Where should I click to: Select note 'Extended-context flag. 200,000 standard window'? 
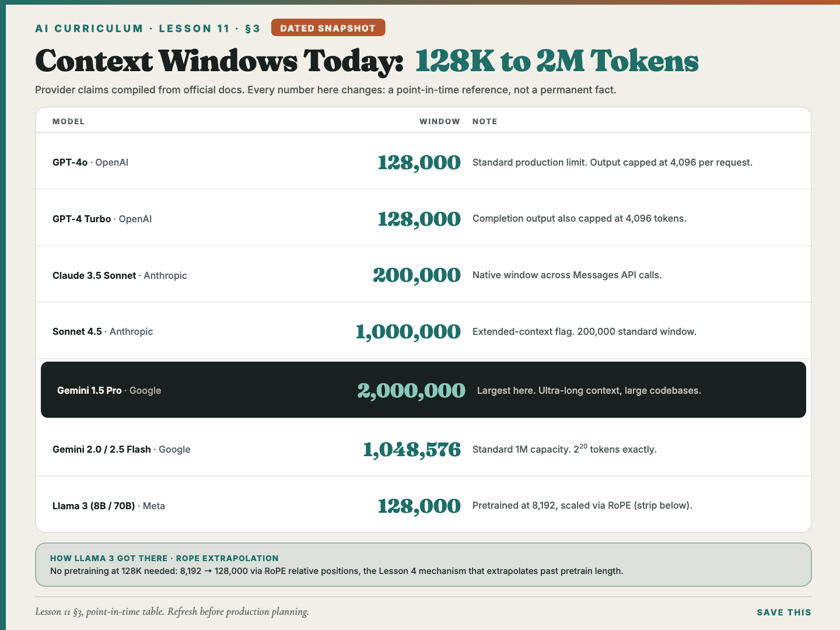tap(584, 331)
